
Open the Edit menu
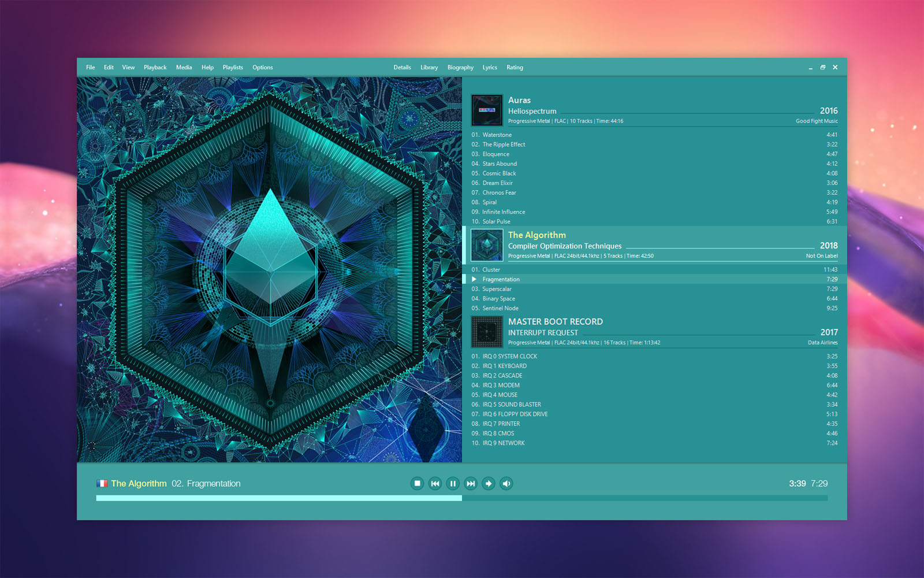(x=109, y=68)
